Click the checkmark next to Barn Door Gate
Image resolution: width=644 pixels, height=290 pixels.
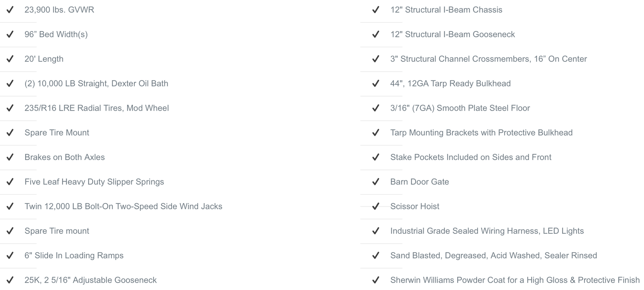[x=376, y=182]
